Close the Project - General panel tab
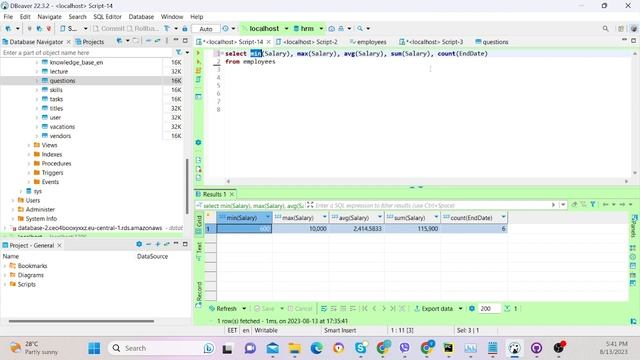This screenshot has height=360, width=640. [59, 245]
